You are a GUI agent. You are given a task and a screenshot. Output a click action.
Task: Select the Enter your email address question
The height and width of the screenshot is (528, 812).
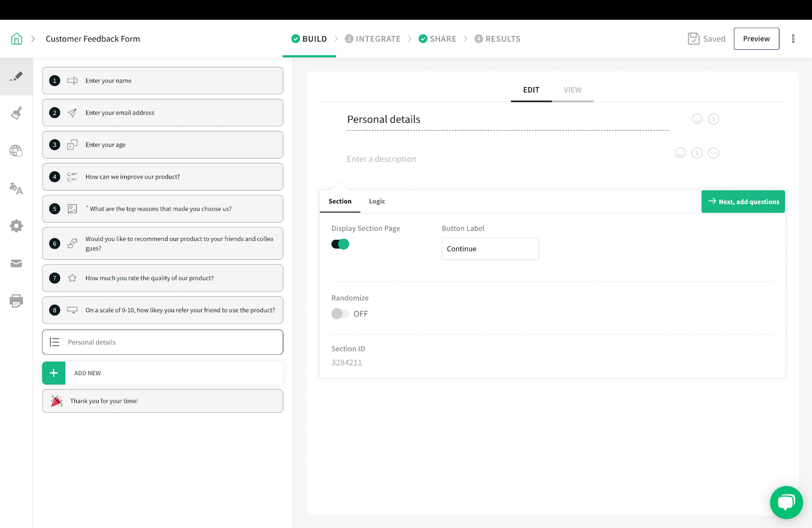tap(162, 113)
